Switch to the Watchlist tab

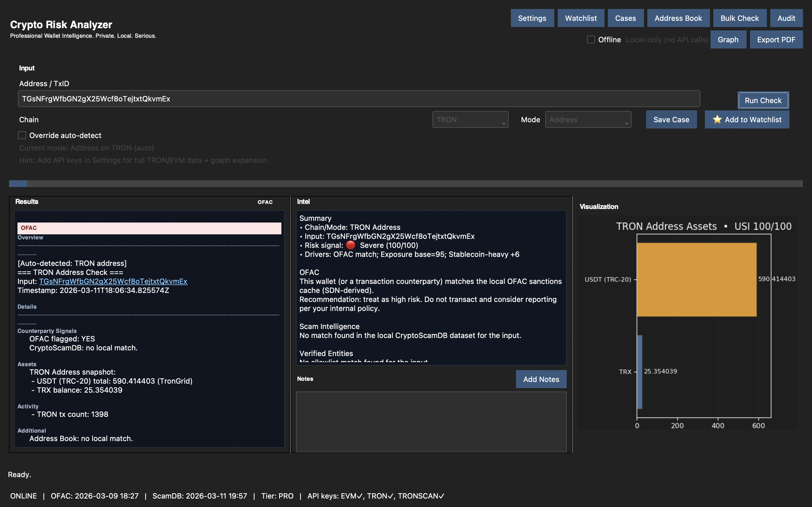pos(581,18)
